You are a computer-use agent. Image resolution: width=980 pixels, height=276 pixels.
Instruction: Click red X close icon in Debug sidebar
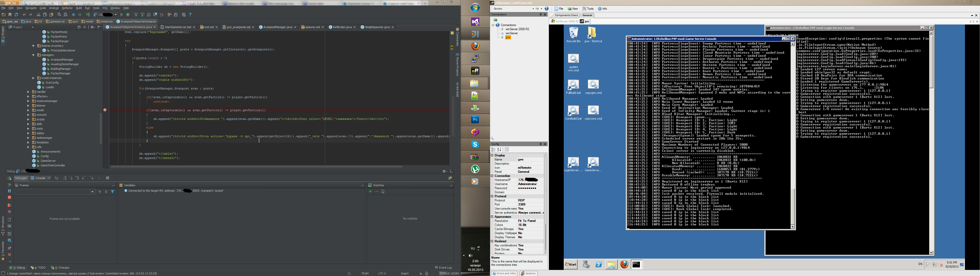[x=9, y=255]
